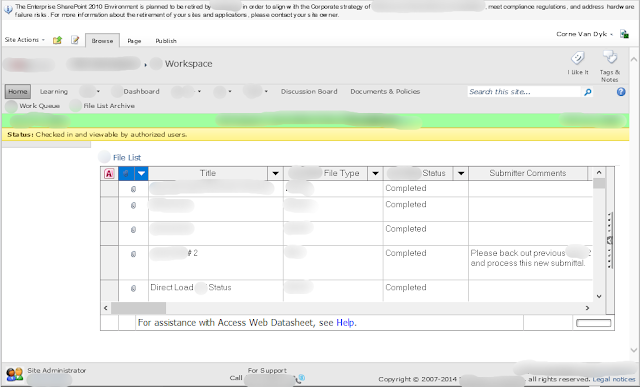Viewport: 640px width, 387px height.
Task: Click the Site Administrator people icon
Action: point(15,374)
